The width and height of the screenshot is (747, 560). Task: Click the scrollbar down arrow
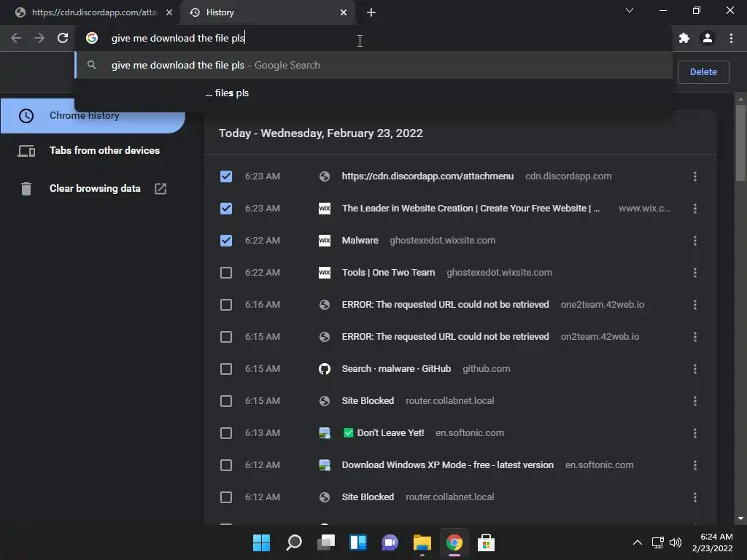coord(740,518)
